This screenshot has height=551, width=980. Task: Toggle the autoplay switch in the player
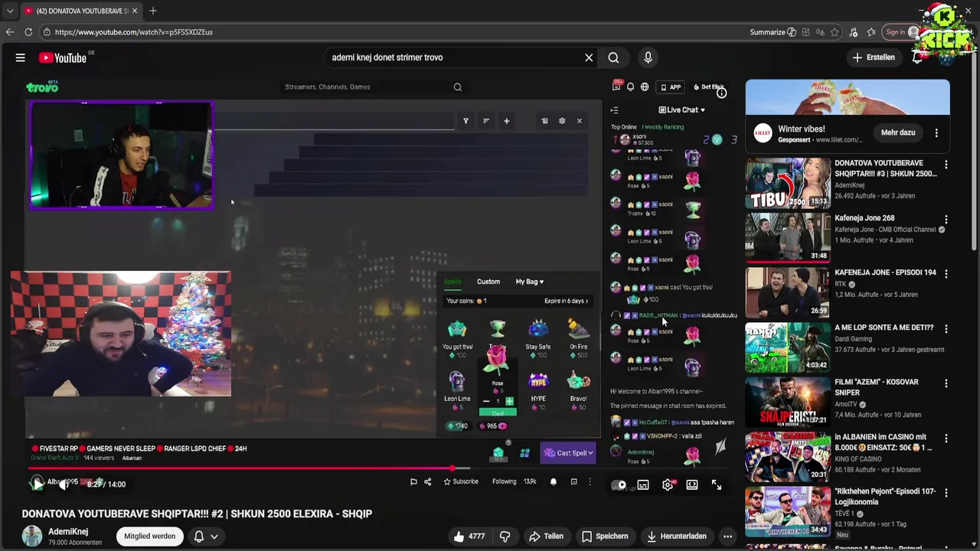click(619, 484)
